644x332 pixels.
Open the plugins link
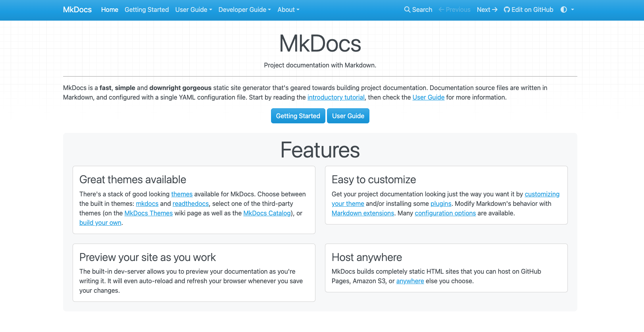tap(441, 203)
